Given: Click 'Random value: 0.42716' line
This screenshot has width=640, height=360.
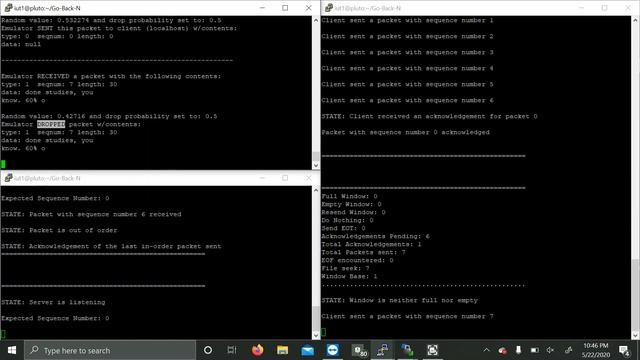Looking at the screenshot, I should click(x=109, y=116).
